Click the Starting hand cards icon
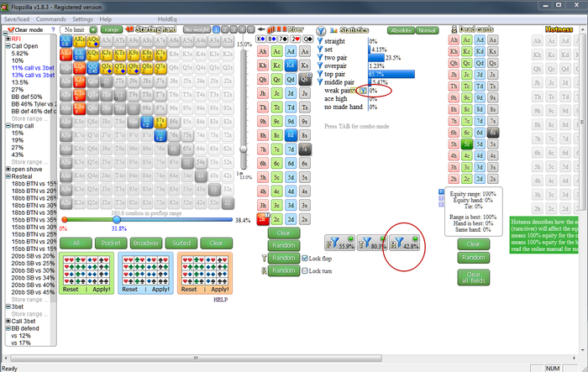The height and width of the screenshot is (372, 588). [x=129, y=29]
